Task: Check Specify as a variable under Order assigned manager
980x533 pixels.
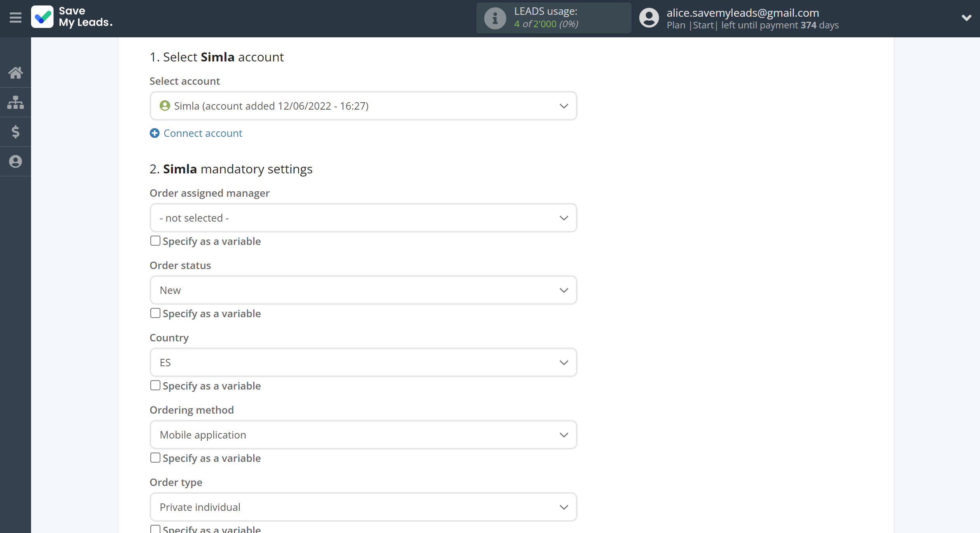Action: pos(155,241)
